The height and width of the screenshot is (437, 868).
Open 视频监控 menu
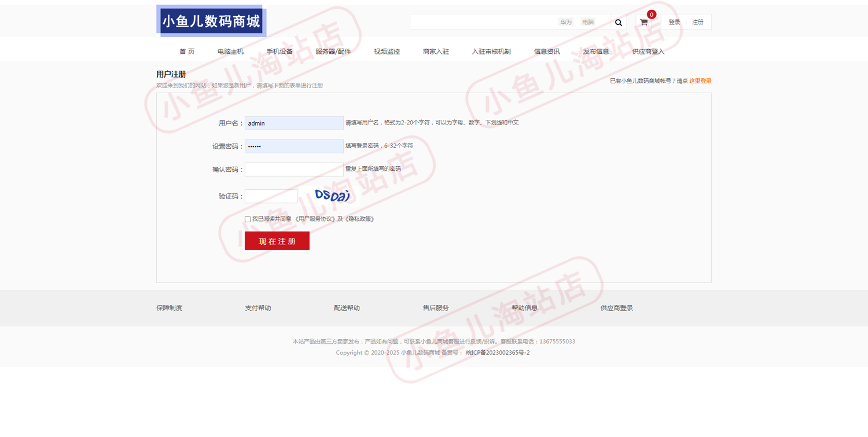tap(387, 52)
